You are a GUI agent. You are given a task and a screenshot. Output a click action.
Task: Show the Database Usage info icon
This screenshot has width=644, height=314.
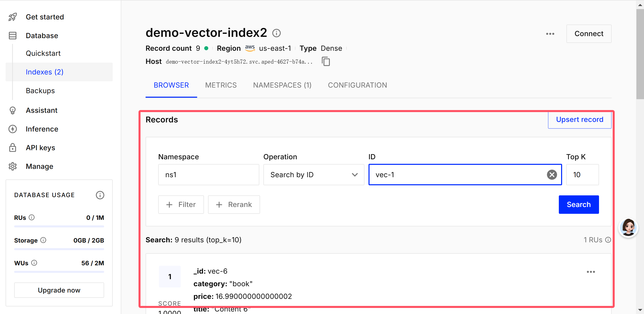100,195
